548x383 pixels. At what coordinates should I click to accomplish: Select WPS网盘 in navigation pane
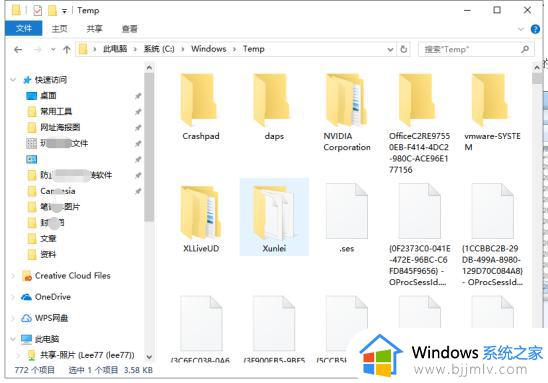(51, 318)
